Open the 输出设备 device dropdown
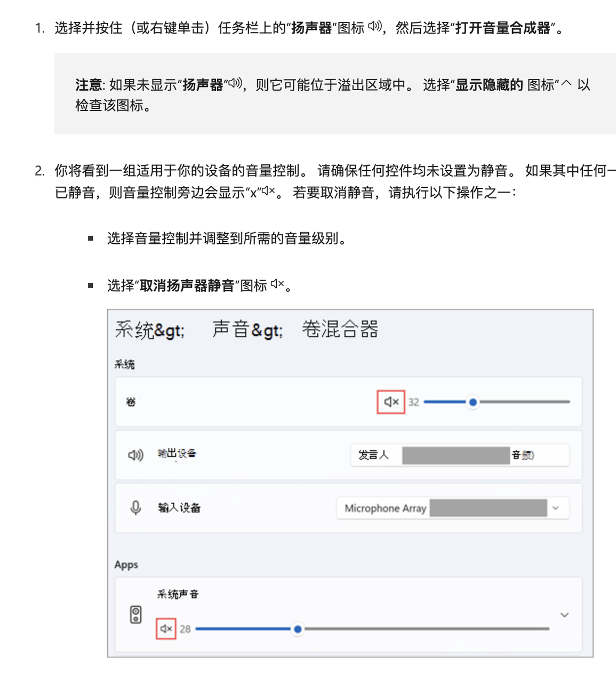Screen dimensions: 616x683 [460, 455]
